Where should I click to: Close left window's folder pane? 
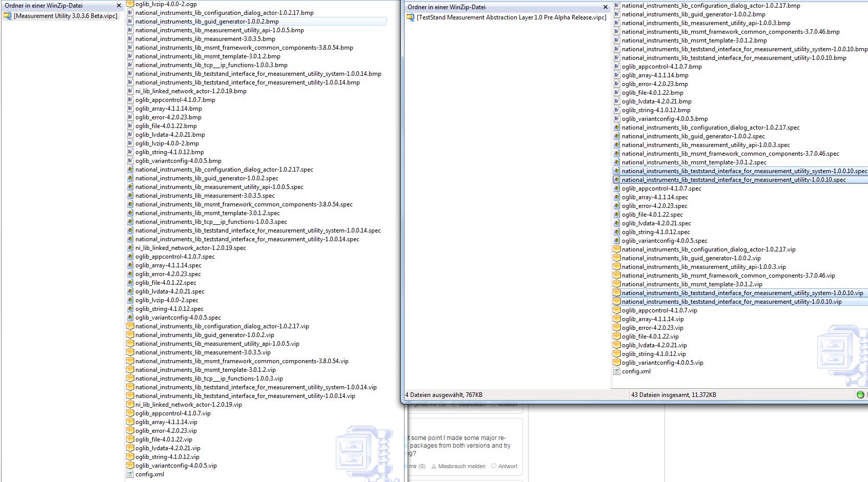click(x=119, y=6)
